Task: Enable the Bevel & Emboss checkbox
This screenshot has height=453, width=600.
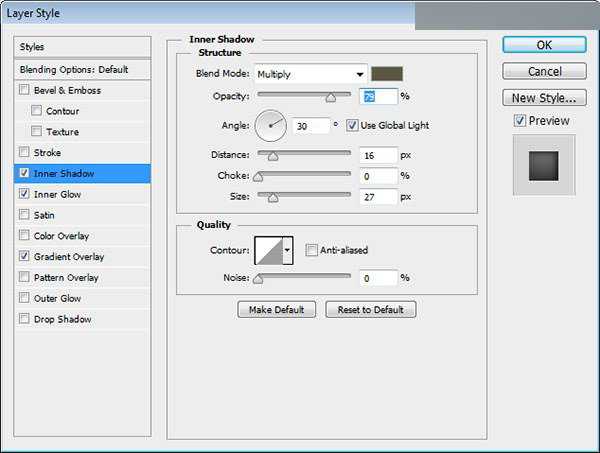Action: click(24, 90)
